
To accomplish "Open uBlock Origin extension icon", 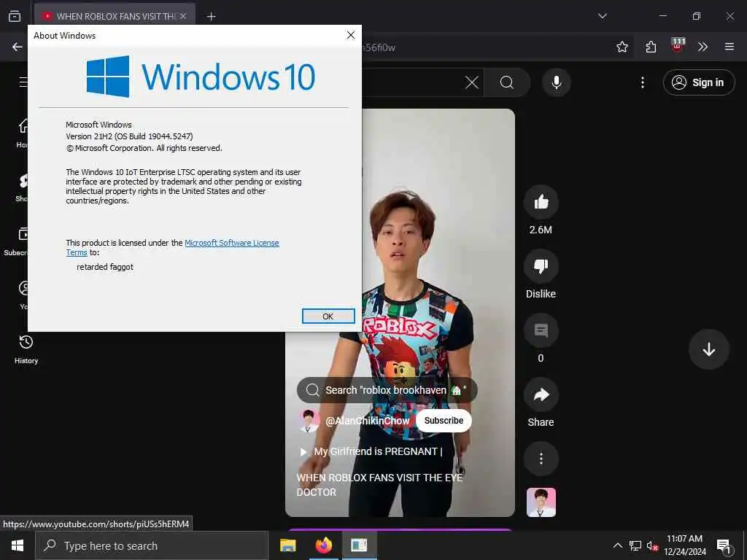I will coord(678,46).
